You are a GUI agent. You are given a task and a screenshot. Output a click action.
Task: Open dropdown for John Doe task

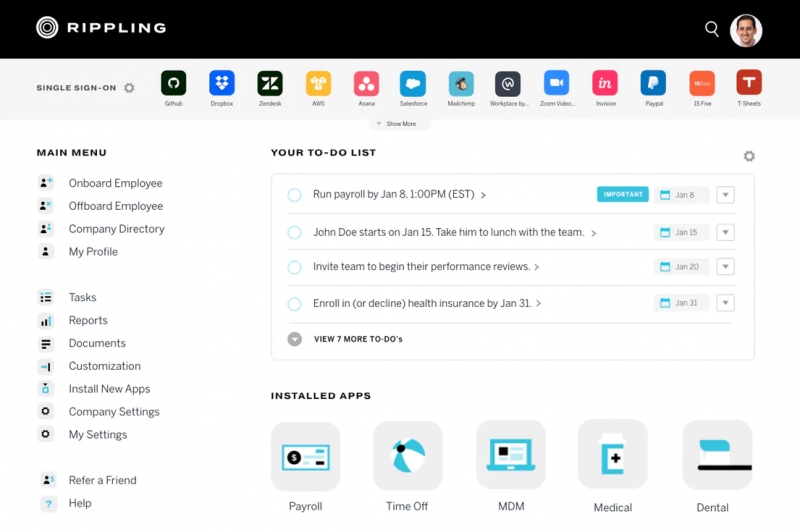(725, 233)
